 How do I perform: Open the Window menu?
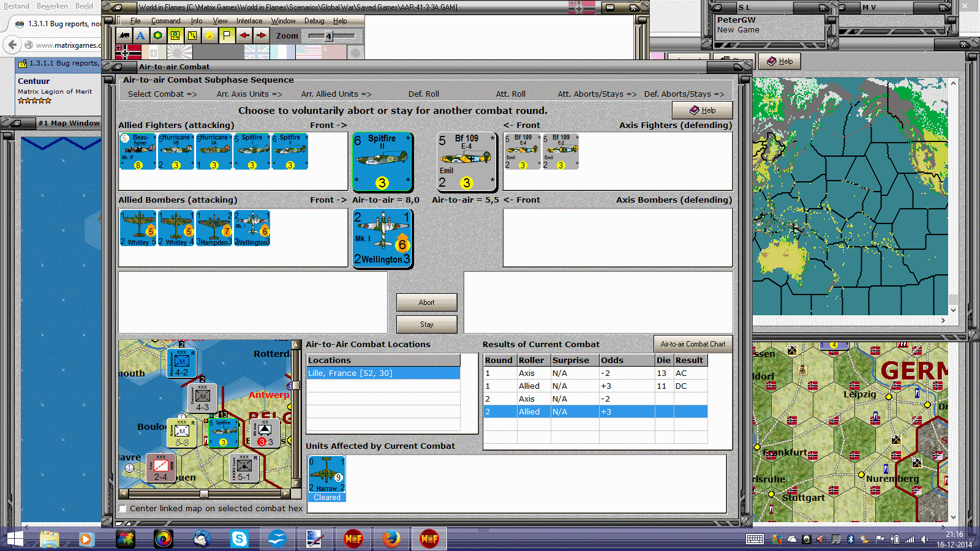[284, 21]
